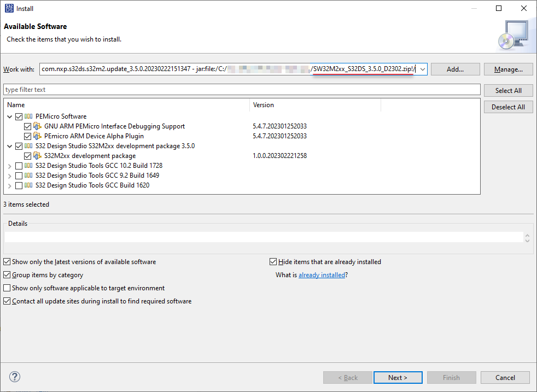Enable Show only software applicable to target environment
The width and height of the screenshot is (537, 392).
7,288
